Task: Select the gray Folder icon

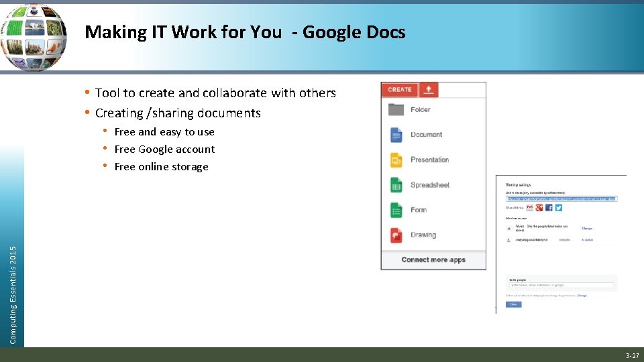Action: click(396, 109)
